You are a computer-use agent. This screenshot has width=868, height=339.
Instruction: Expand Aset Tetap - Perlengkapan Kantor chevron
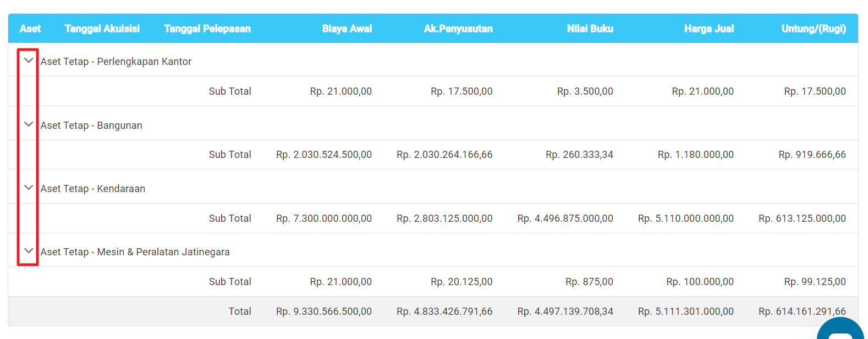29,61
